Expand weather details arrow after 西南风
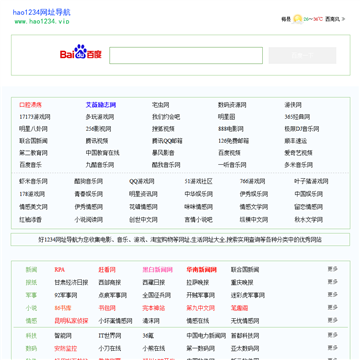Image resolution: width=360 pixels, height=360 pixels. (343, 19)
